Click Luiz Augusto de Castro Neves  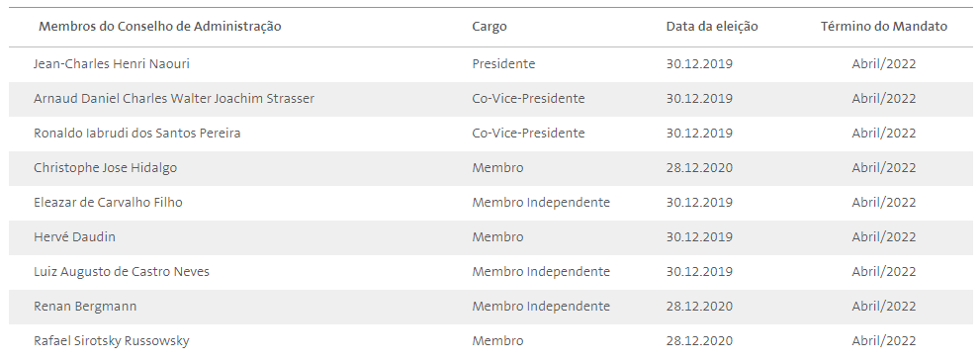122,272
